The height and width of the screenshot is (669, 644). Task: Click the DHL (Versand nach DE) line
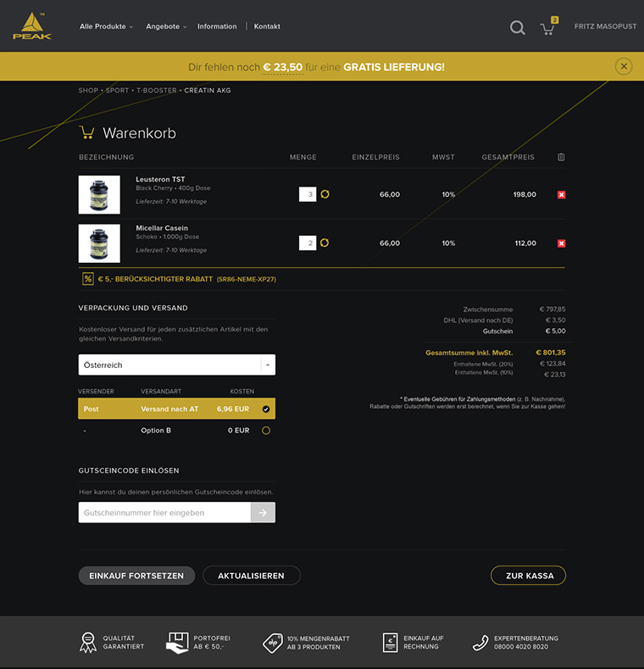coord(504,320)
